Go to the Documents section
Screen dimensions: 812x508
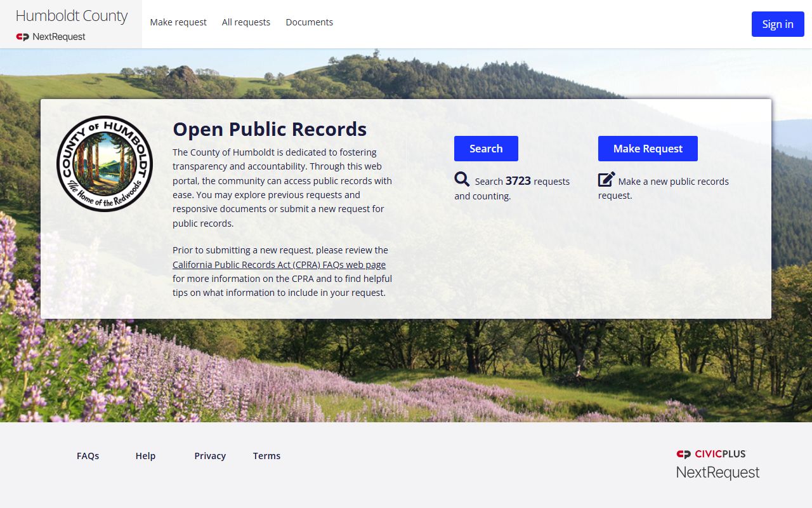pos(309,22)
